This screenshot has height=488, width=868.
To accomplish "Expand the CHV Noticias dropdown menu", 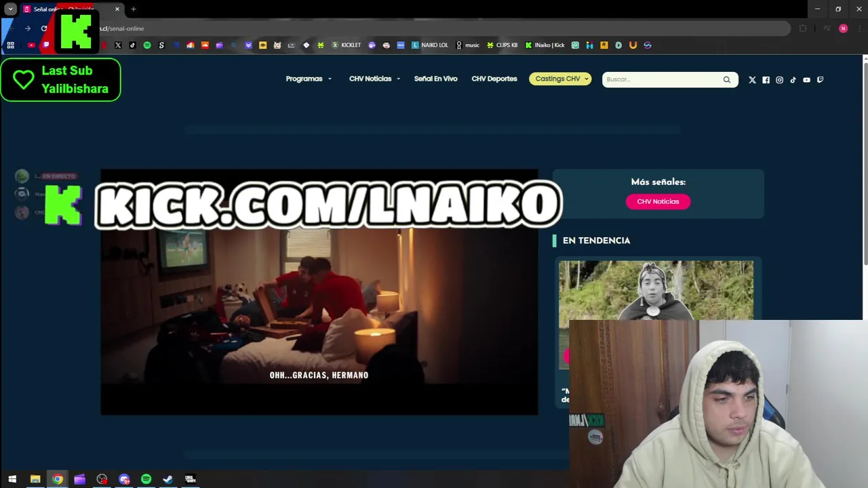I will pos(374,79).
